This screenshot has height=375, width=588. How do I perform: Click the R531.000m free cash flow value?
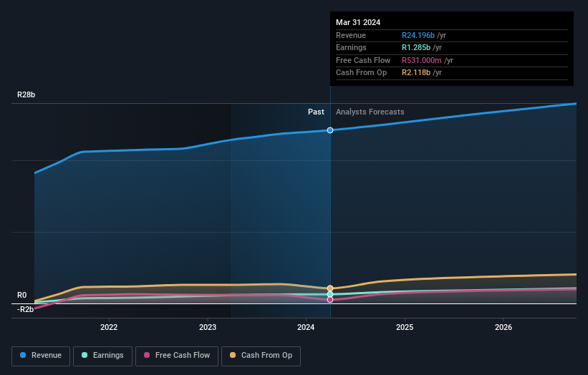pyautogui.click(x=422, y=60)
